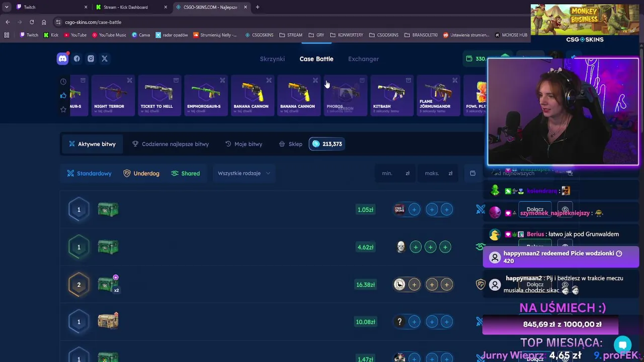Open the Exchanger navigation item

(363, 59)
